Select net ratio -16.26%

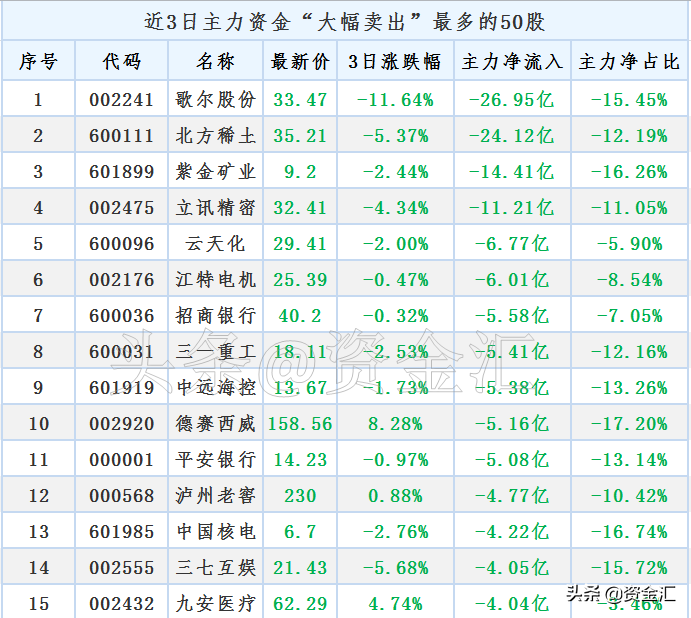(x=629, y=172)
